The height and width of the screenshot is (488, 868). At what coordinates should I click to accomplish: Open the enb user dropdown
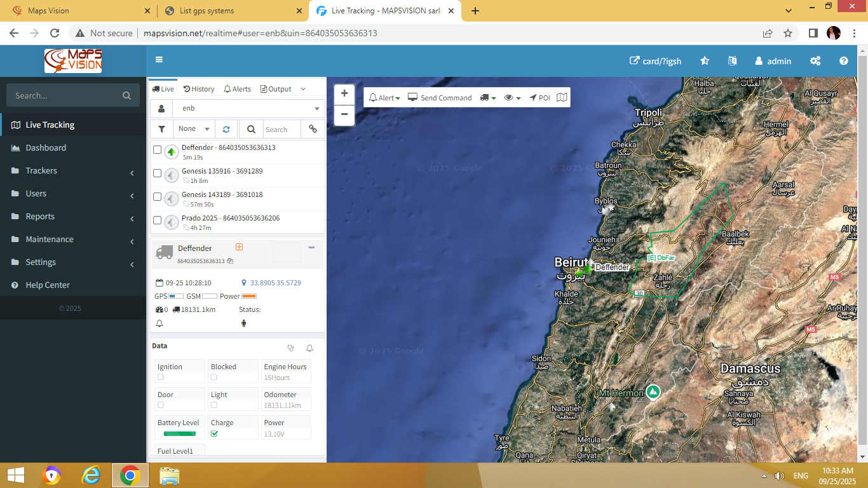249,109
